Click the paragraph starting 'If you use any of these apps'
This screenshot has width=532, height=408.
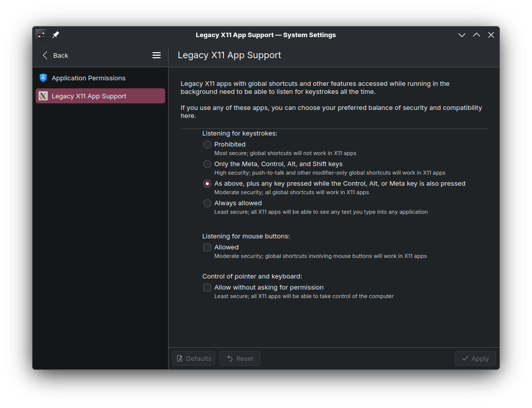click(331, 112)
